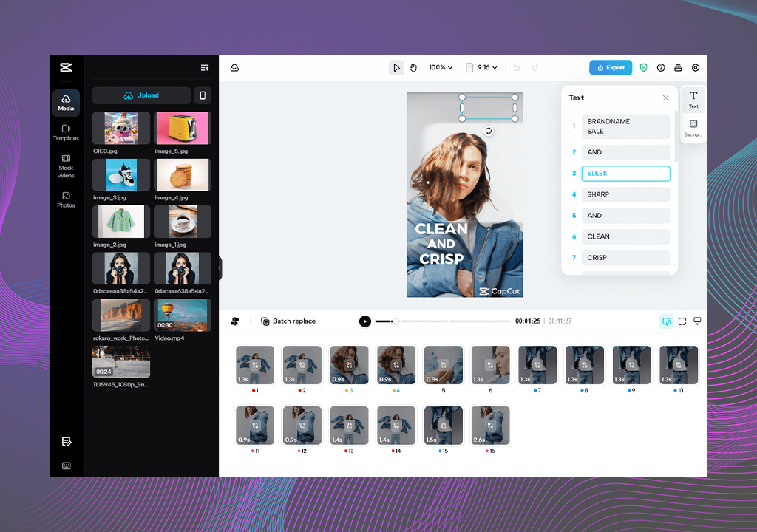Click replace icon on clip 13
This screenshot has height=532, width=757.
click(x=349, y=426)
